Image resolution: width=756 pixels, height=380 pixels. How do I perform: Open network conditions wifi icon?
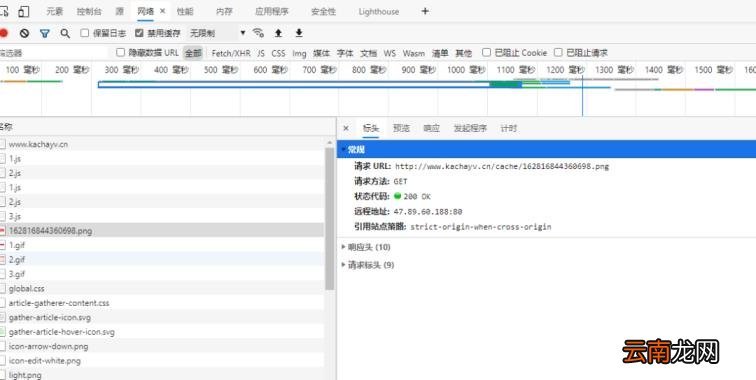click(x=258, y=33)
